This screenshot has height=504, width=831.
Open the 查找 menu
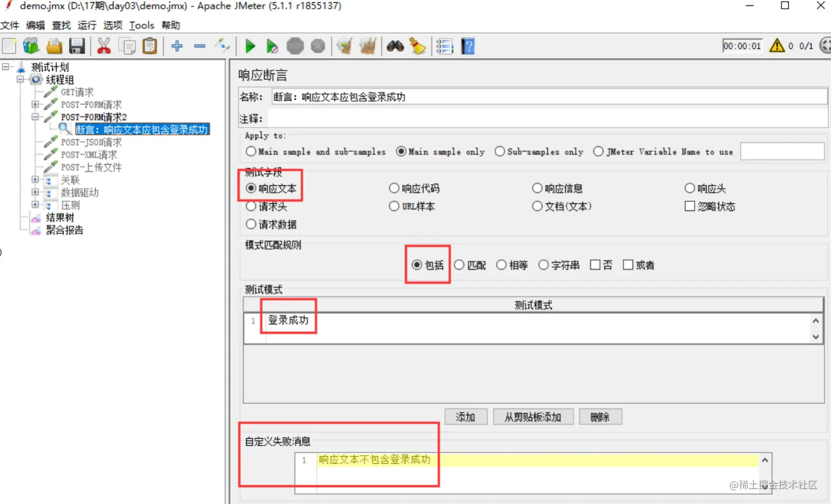pyautogui.click(x=61, y=25)
